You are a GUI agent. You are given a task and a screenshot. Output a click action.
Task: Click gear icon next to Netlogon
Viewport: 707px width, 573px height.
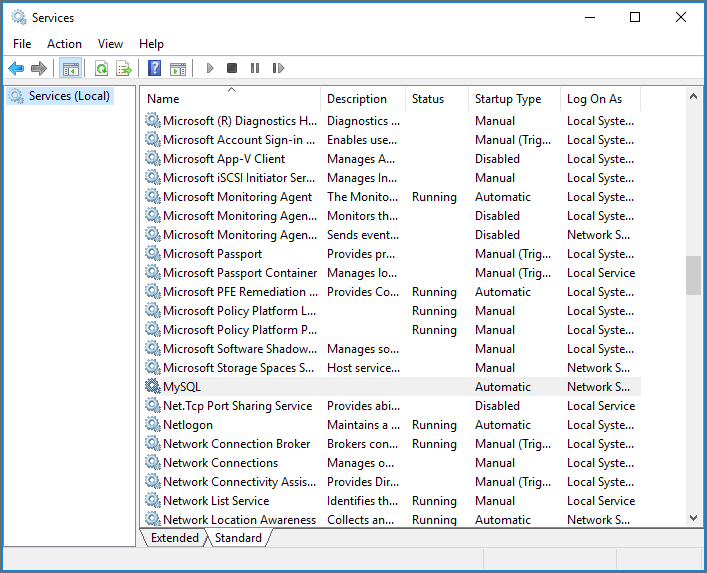coord(153,424)
